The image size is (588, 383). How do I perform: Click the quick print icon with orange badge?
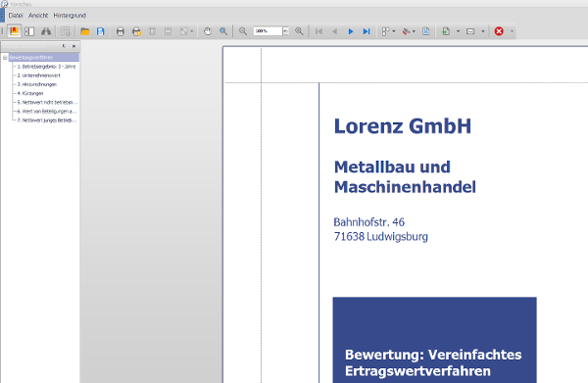pos(136,31)
